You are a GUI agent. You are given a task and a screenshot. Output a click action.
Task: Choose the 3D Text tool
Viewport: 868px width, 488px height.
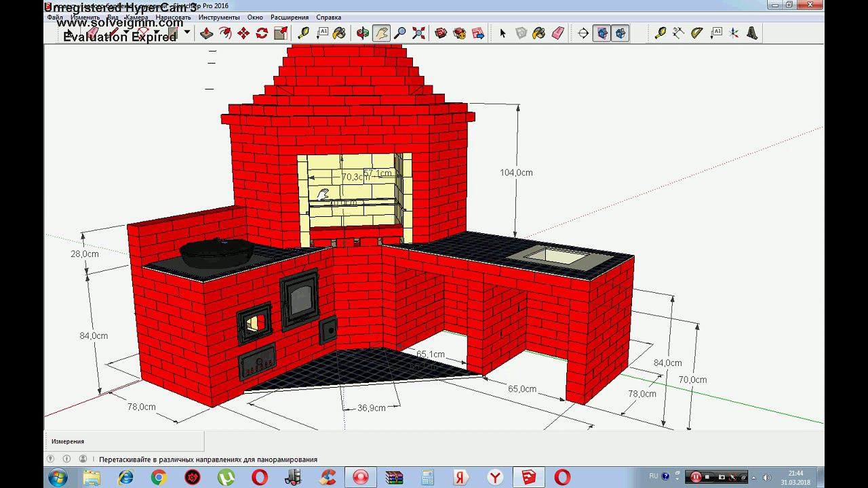pyautogui.click(x=753, y=33)
